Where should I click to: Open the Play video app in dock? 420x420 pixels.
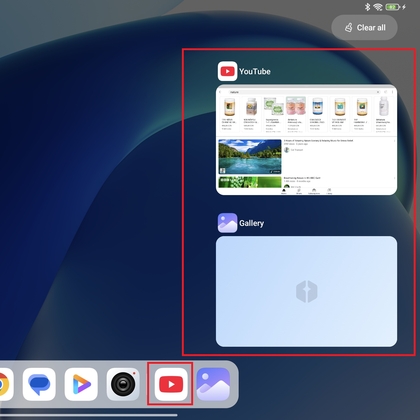81,384
